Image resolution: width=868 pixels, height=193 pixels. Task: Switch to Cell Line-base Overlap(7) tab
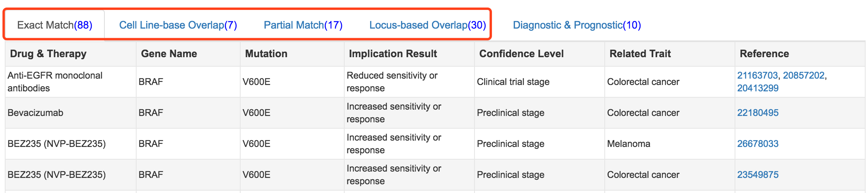(178, 25)
